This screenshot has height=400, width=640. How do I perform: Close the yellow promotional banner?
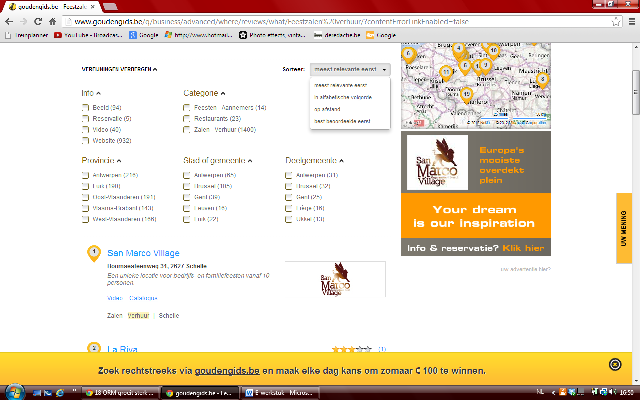[x=614, y=362]
